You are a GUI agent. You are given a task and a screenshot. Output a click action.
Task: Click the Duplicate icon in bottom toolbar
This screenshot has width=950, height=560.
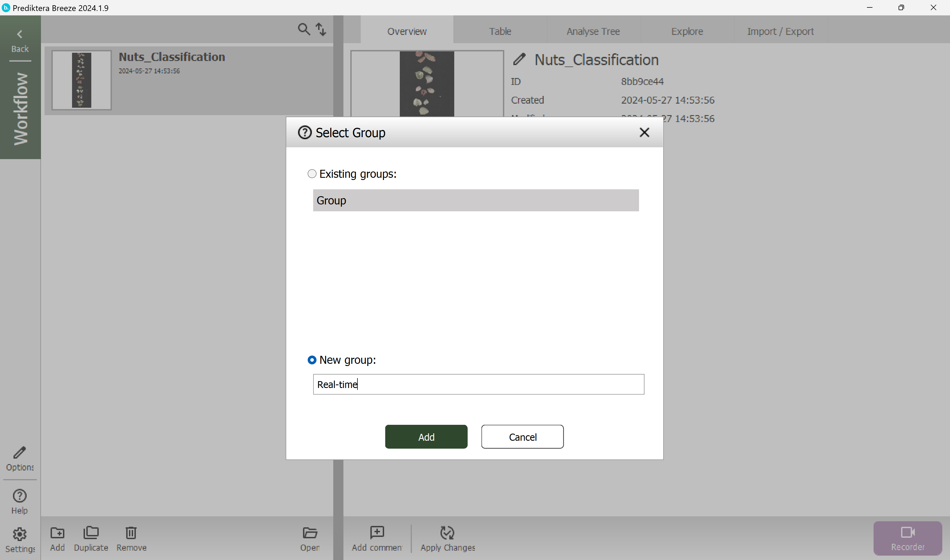click(x=91, y=533)
